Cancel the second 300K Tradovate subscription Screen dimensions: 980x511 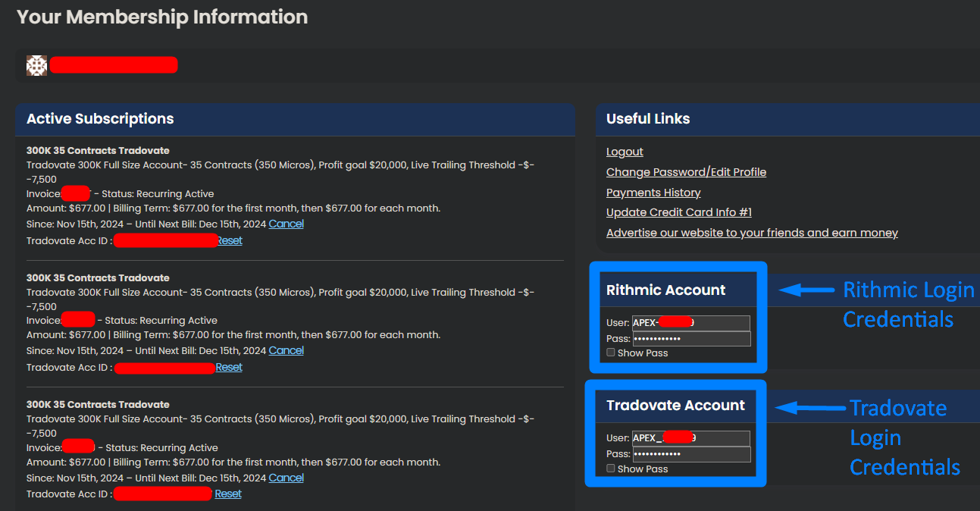tap(286, 350)
